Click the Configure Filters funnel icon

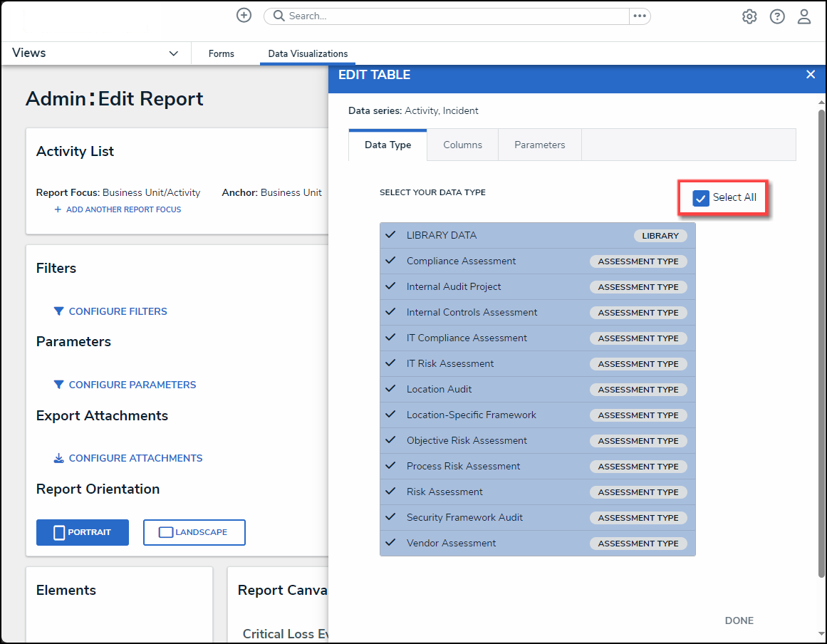[x=58, y=311]
